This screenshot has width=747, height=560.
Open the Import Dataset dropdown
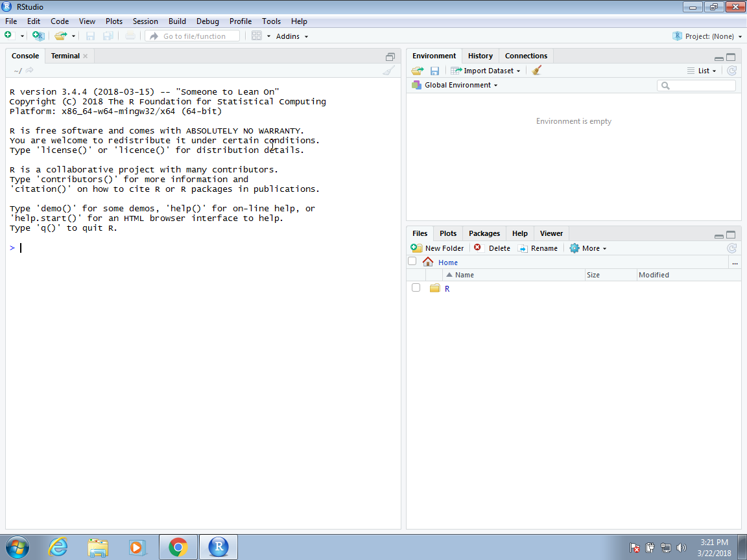pos(486,71)
